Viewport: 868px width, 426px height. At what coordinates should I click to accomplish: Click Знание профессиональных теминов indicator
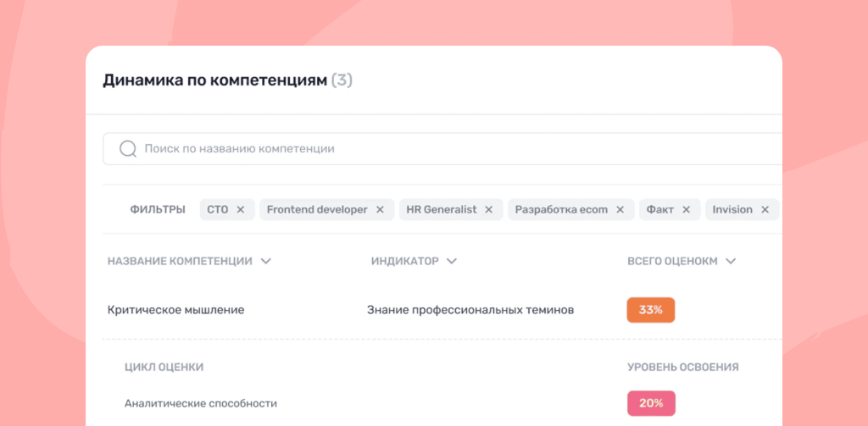pyautogui.click(x=470, y=310)
